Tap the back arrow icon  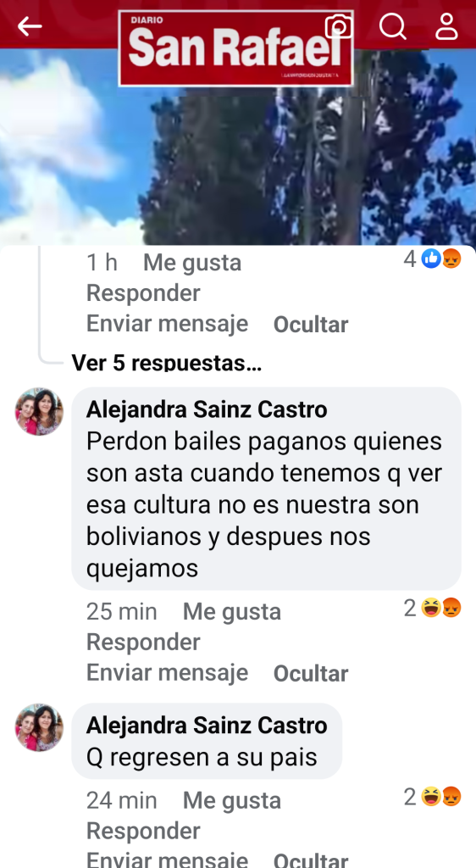pos(30,26)
